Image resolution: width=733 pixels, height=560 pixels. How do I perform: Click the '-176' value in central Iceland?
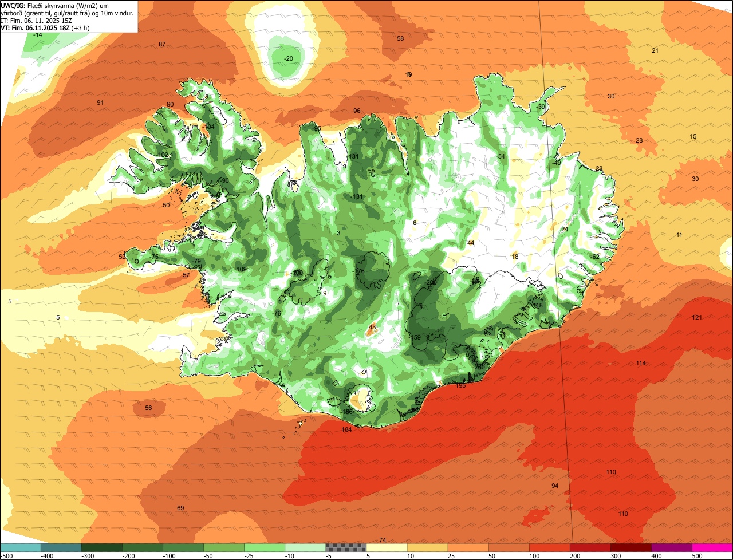[359, 271]
